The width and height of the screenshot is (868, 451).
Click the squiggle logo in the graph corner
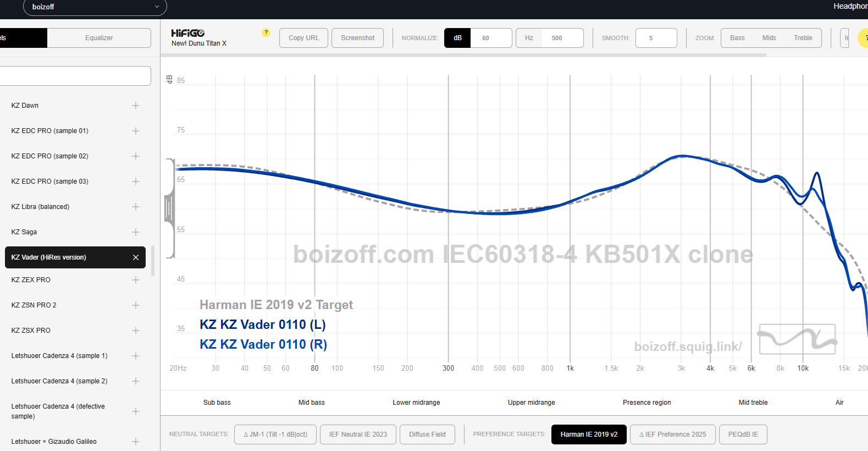pos(798,339)
